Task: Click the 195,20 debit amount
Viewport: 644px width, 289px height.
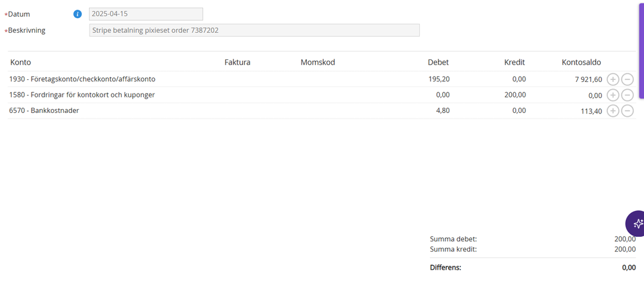Action: [x=438, y=79]
